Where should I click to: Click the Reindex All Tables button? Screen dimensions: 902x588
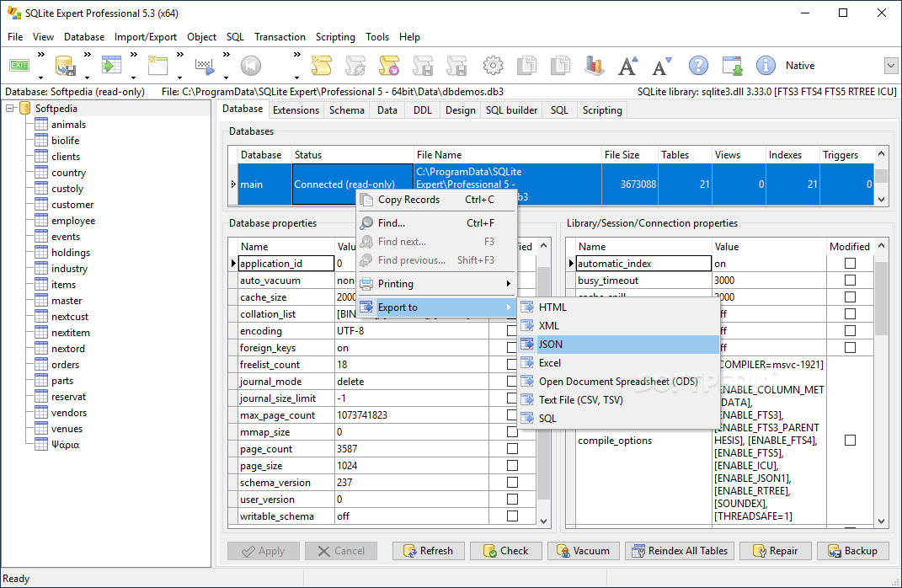click(680, 551)
